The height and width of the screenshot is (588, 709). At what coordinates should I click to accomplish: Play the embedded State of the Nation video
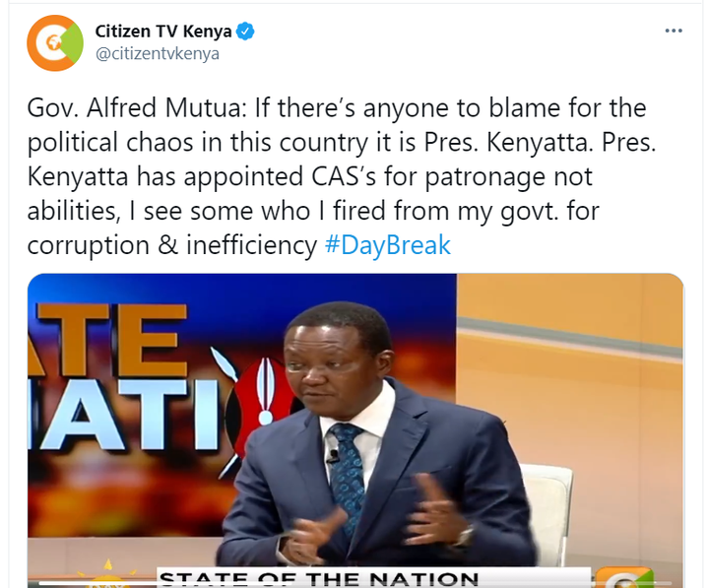coord(355,430)
